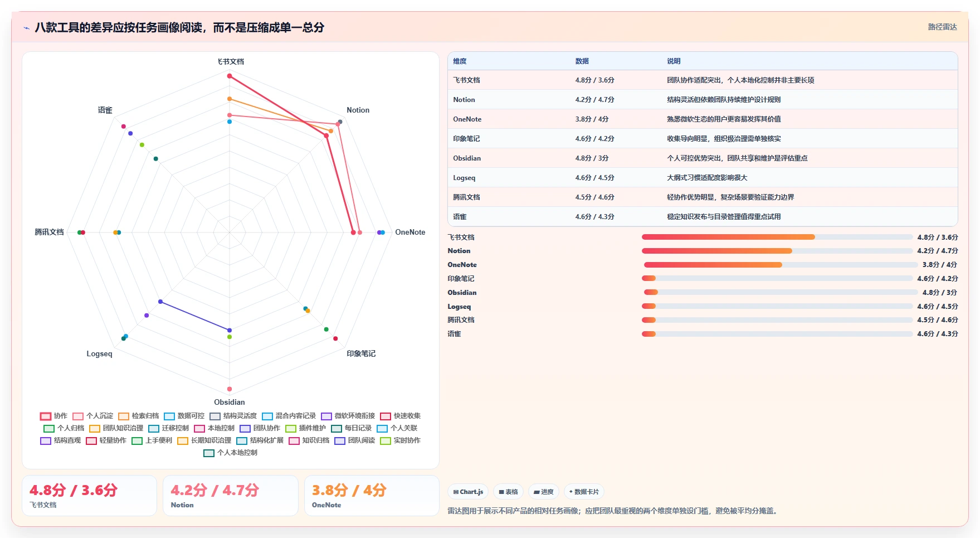The height and width of the screenshot is (538, 980).
Task: Toggle the 检索归档 legend series
Action: click(x=138, y=416)
